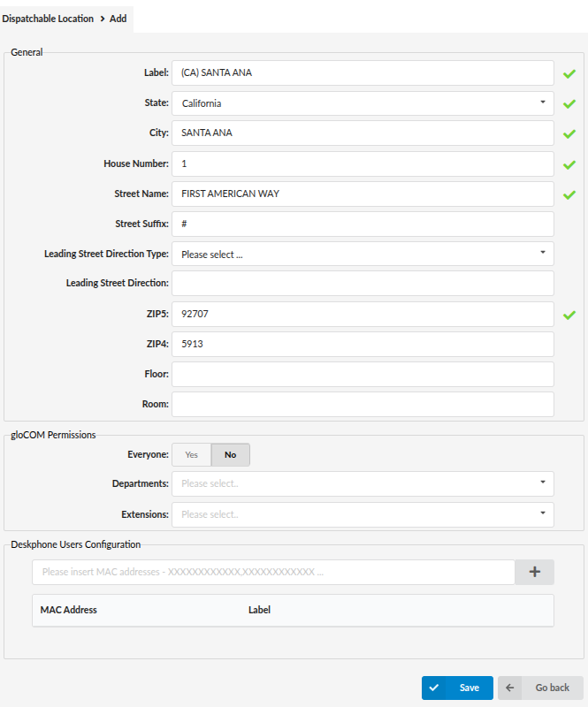Open the Extensions selection dropdown

click(x=363, y=514)
